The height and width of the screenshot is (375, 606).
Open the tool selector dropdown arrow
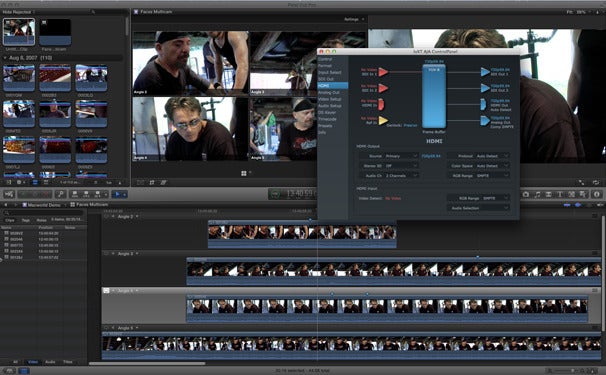pyautogui.click(x=124, y=194)
